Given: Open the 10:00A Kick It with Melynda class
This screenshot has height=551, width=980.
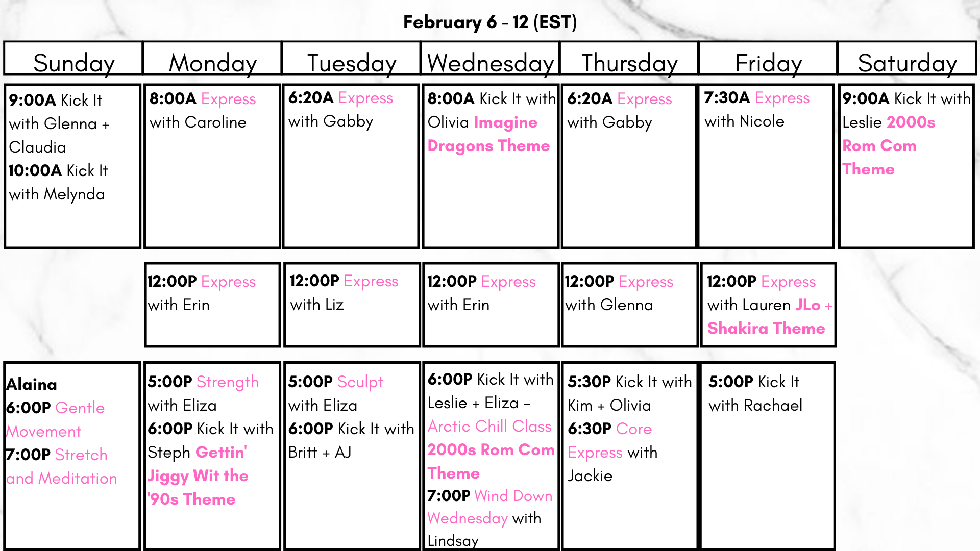Looking at the screenshot, I should click(x=58, y=182).
